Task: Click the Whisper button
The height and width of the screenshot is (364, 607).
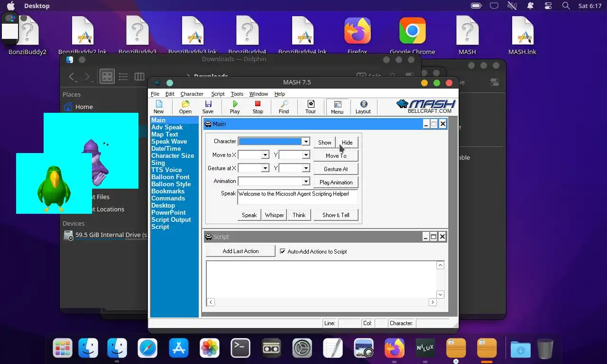Action: point(274,215)
